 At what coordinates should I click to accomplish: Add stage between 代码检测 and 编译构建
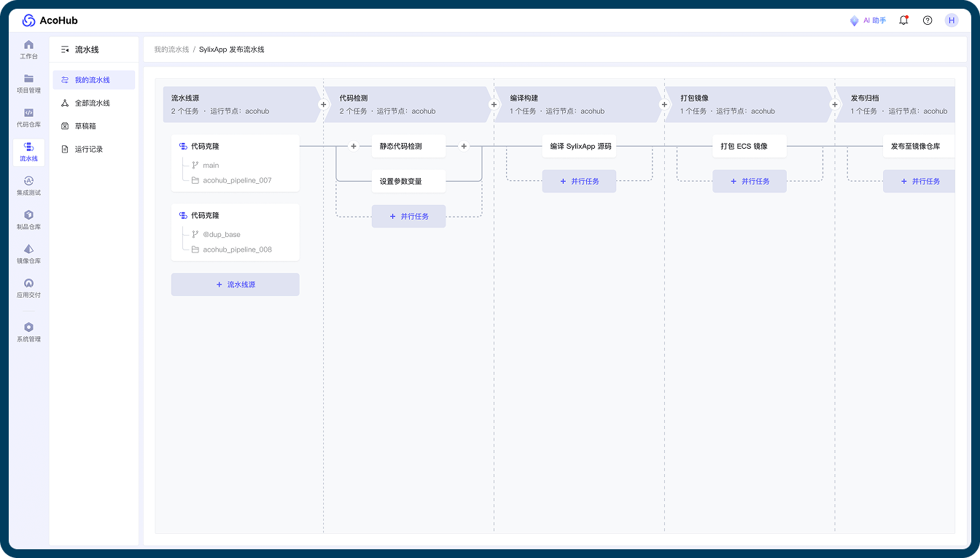494,104
